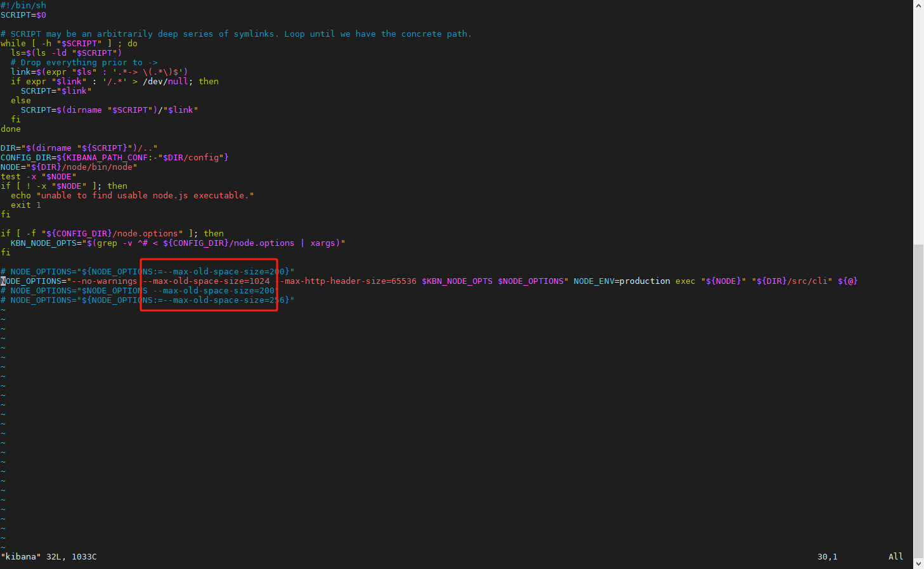Click '--no-warnings' in NODE_OPTIONS line
This screenshot has height=569, width=924.
[104, 281]
